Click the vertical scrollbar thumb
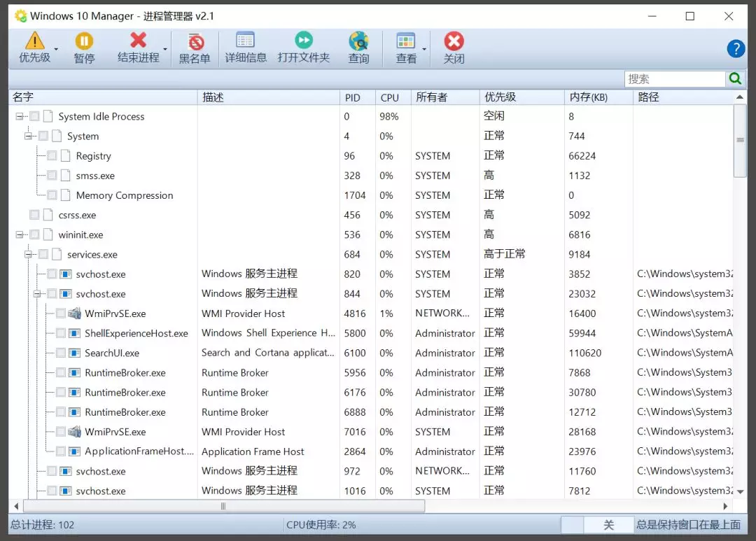This screenshot has width=756, height=541. tap(740, 141)
